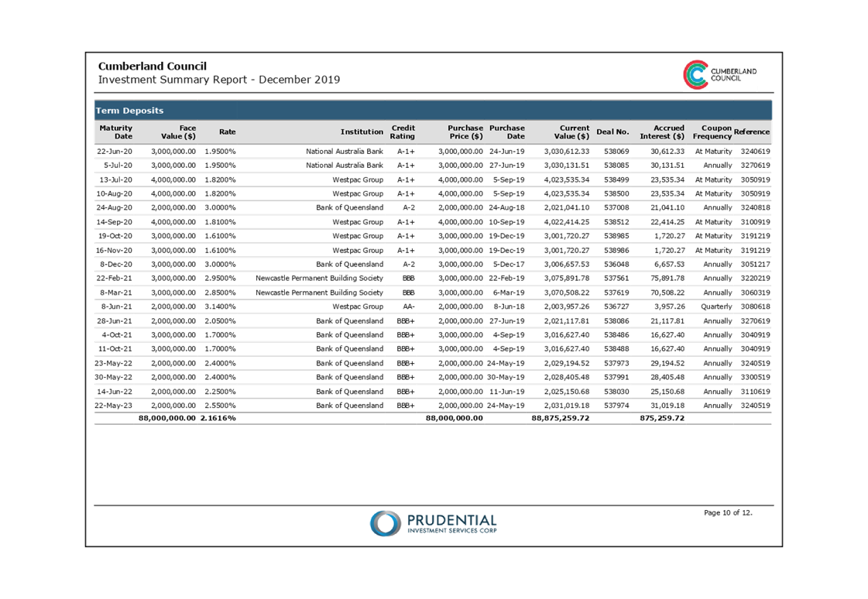Click the Credit Rating column header
The width and height of the screenshot is (868, 599).
(403, 132)
